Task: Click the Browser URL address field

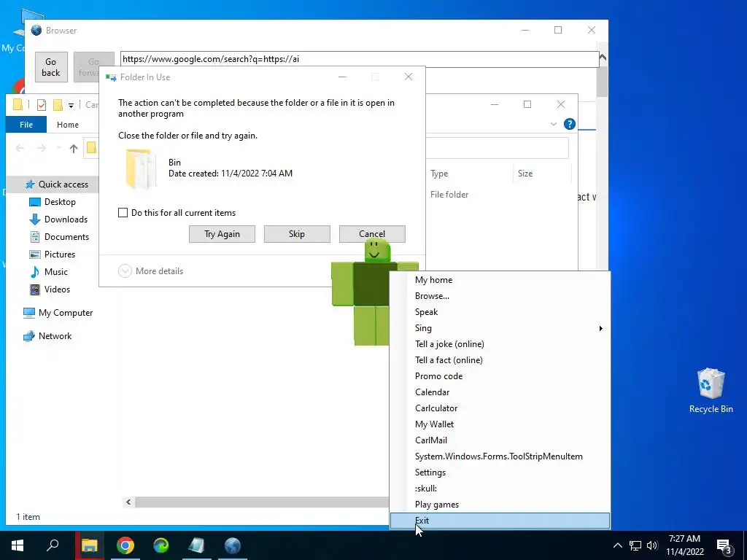Action: 359,59
